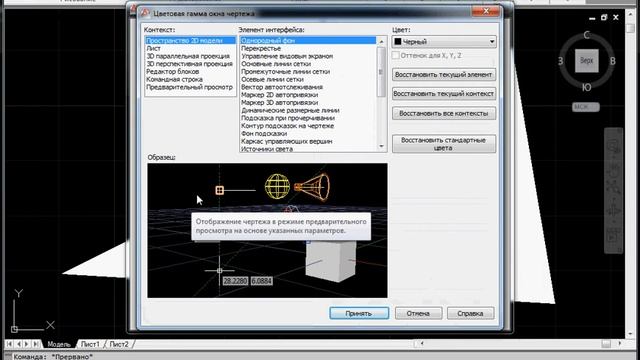
Task: Select context '3D перспективная проекция'
Action: pyautogui.click(x=189, y=64)
